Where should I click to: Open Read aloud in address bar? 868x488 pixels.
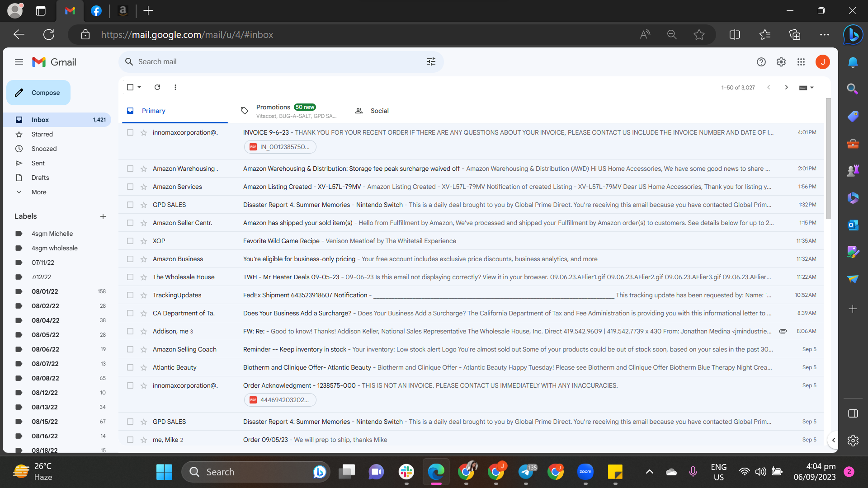[645, 34]
